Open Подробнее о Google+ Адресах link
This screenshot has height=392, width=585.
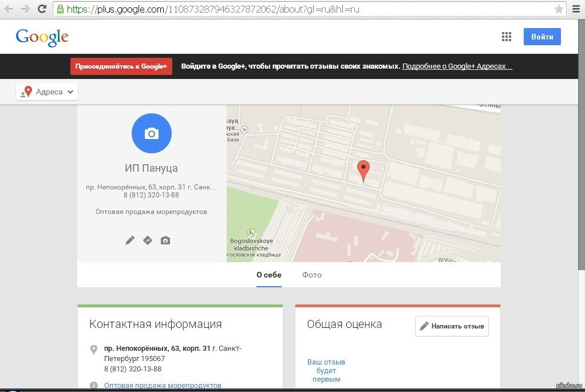[457, 66]
